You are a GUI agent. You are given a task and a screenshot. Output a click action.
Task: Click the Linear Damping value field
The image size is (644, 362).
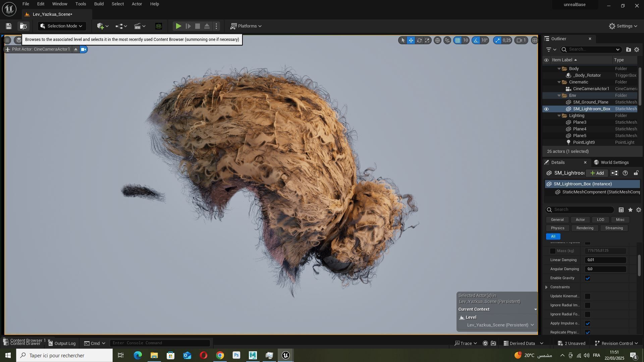click(x=605, y=260)
